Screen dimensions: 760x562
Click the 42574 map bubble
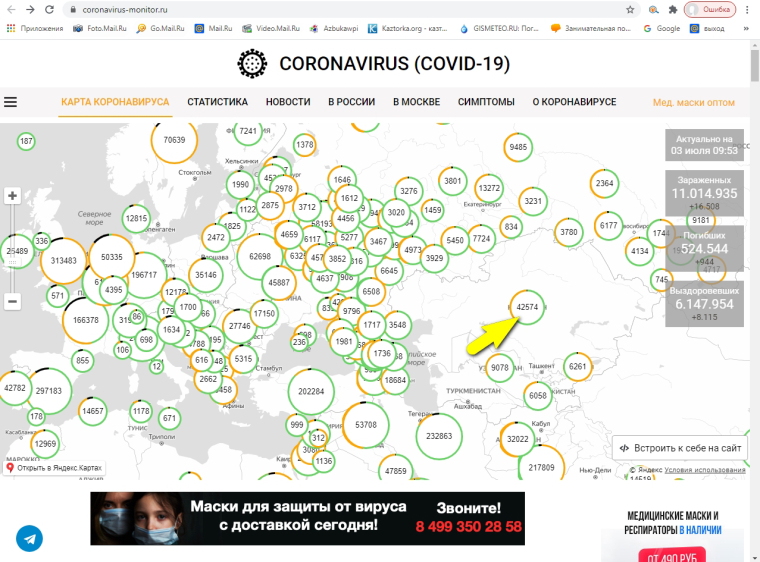pyautogui.click(x=528, y=308)
